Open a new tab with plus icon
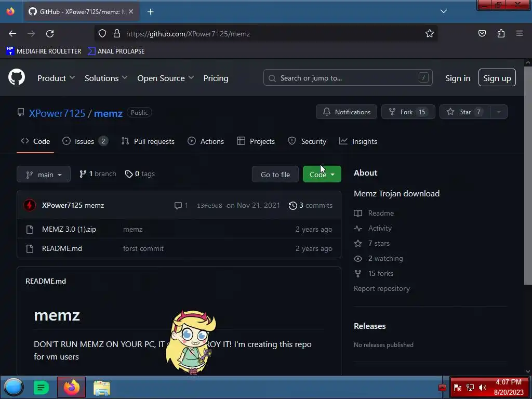Image resolution: width=532 pixels, height=399 pixels. tap(150, 12)
